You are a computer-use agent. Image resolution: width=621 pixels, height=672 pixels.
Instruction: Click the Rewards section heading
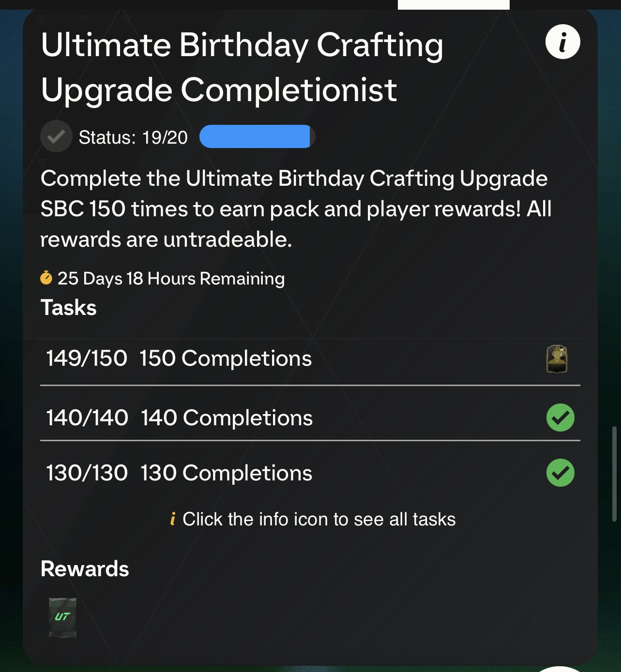coord(85,569)
